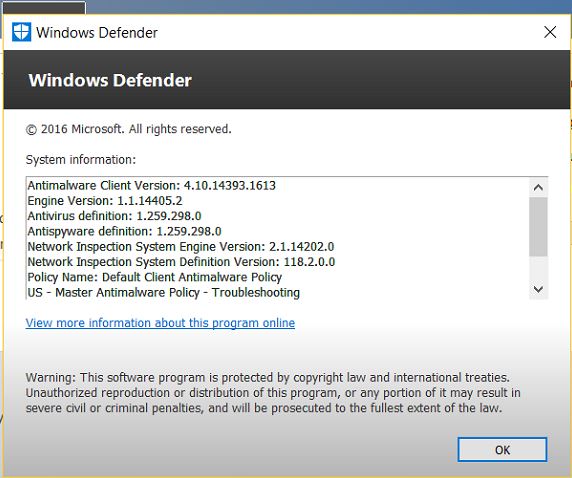This screenshot has height=478, width=572.
Task: Click the '© 2016 Microsoft. All rights reserved.' text
Action: pos(128,129)
